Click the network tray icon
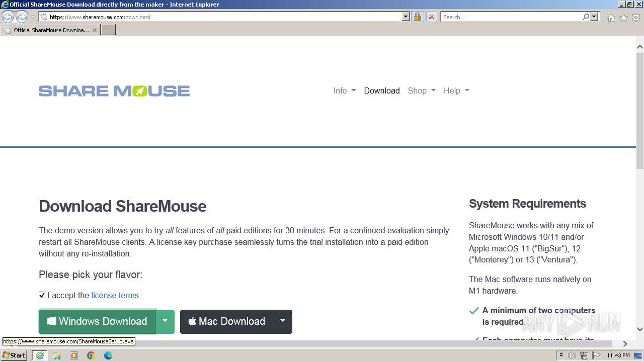The width and height of the screenshot is (644, 362). (x=584, y=355)
